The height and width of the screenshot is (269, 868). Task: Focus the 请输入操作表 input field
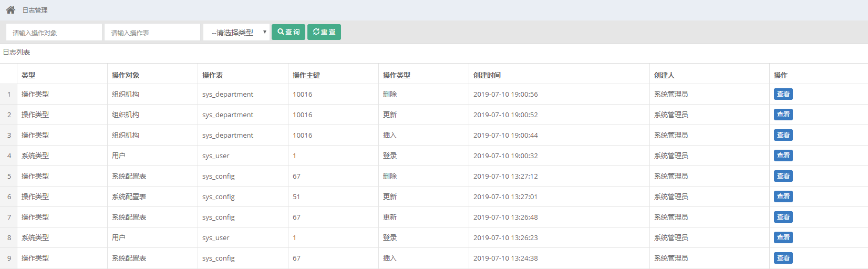point(152,32)
